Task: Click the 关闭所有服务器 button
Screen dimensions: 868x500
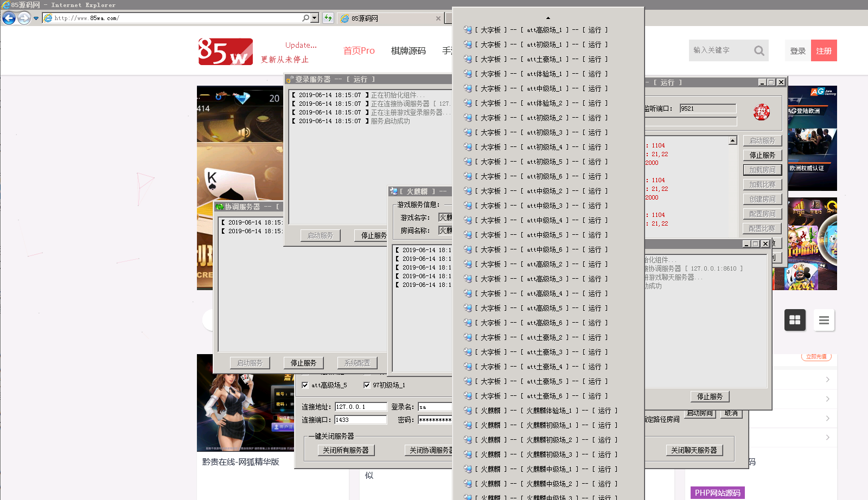Action: pos(346,450)
